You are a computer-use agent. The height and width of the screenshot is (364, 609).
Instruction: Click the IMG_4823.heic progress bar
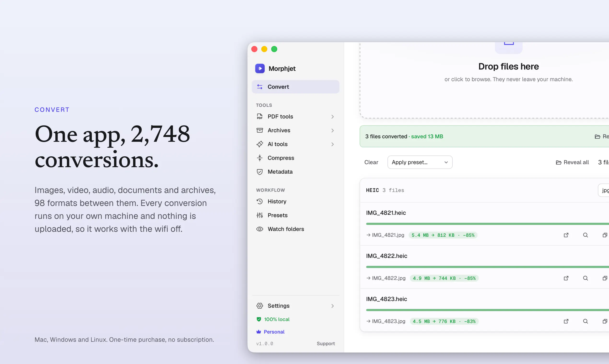coord(487,310)
